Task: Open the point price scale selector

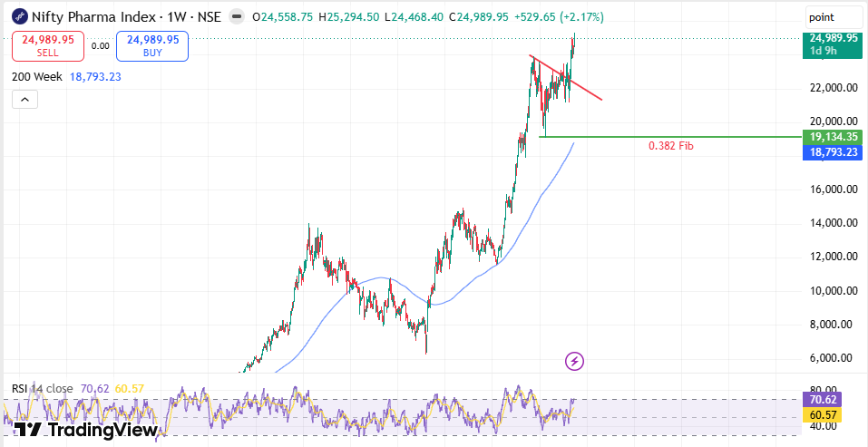Action: point(834,17)
